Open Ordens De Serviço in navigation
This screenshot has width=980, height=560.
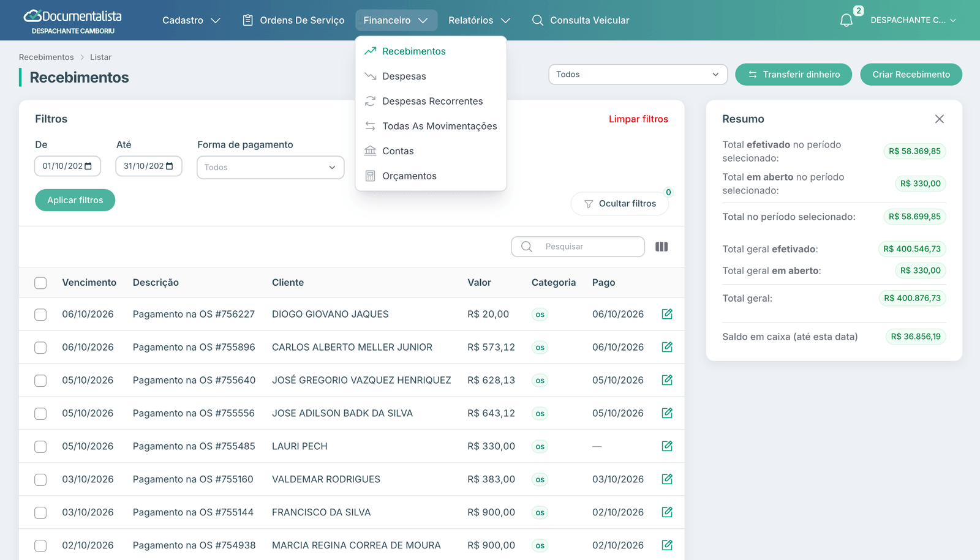point(293,20)
